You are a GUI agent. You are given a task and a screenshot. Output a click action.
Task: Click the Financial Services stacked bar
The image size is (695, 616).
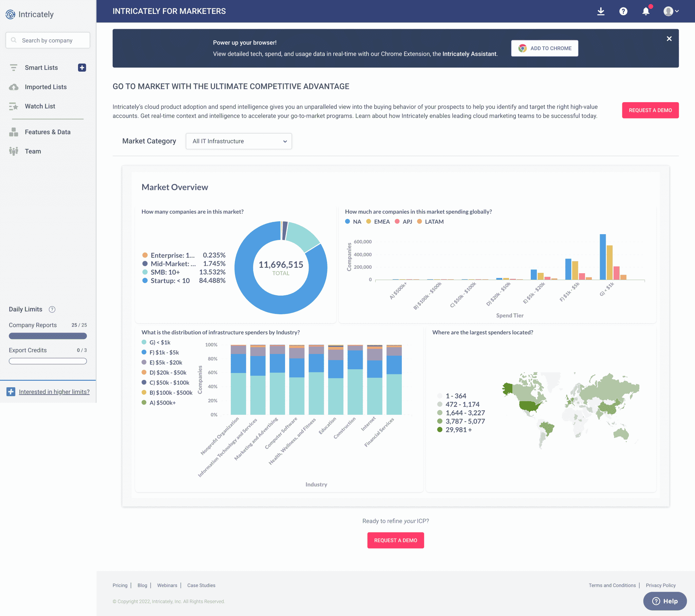pos(394,379)
